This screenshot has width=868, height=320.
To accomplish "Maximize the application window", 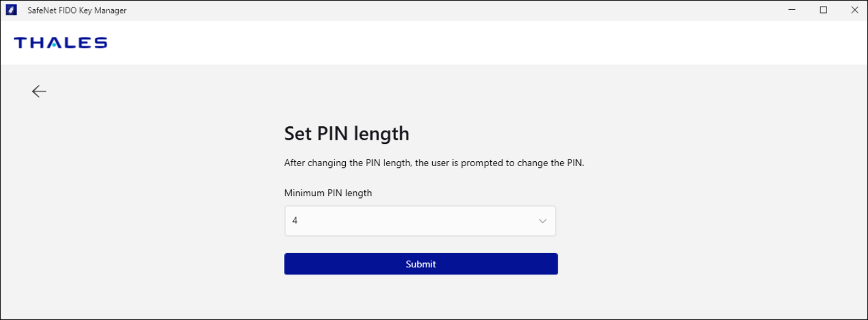I will pos(823,10).
